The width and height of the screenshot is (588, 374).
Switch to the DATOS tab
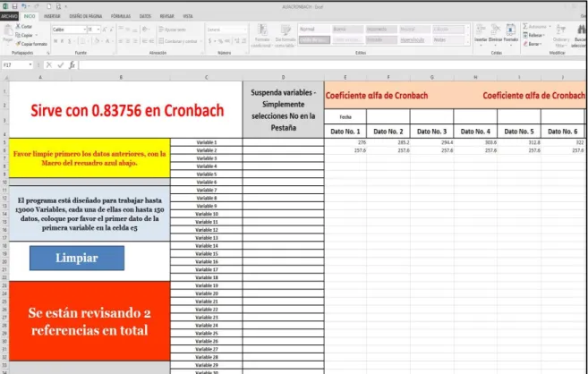pyautogui.click(x=145, y=16)
